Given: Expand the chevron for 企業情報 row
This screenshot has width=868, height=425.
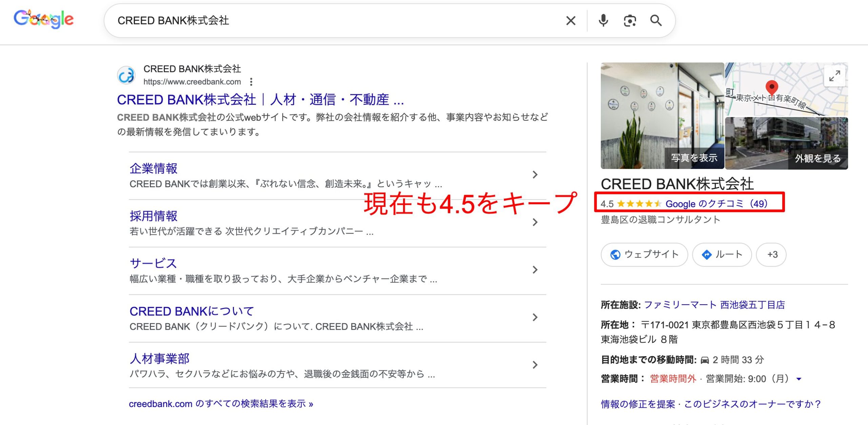Looking at the screenshot, I should click(535, 175).
